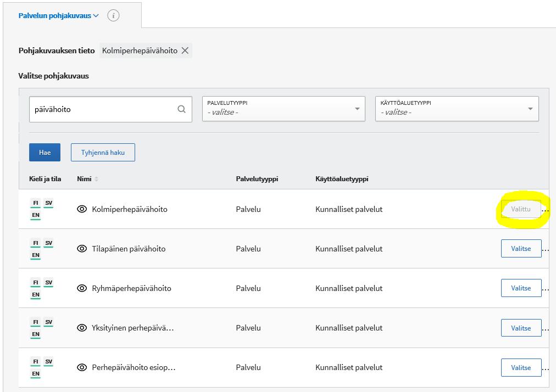Click EN language badge in Tilapäinen päivähoito row

tap(36, 255)
